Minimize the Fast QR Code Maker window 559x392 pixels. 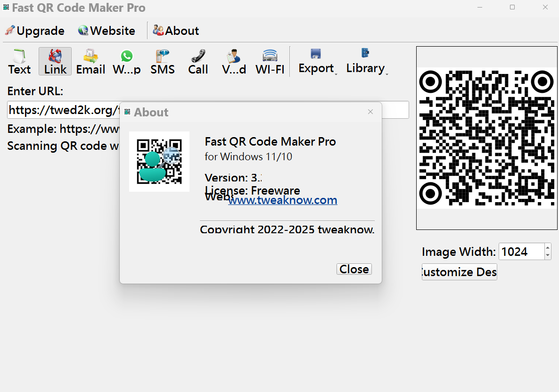click(x=479, y=7)
